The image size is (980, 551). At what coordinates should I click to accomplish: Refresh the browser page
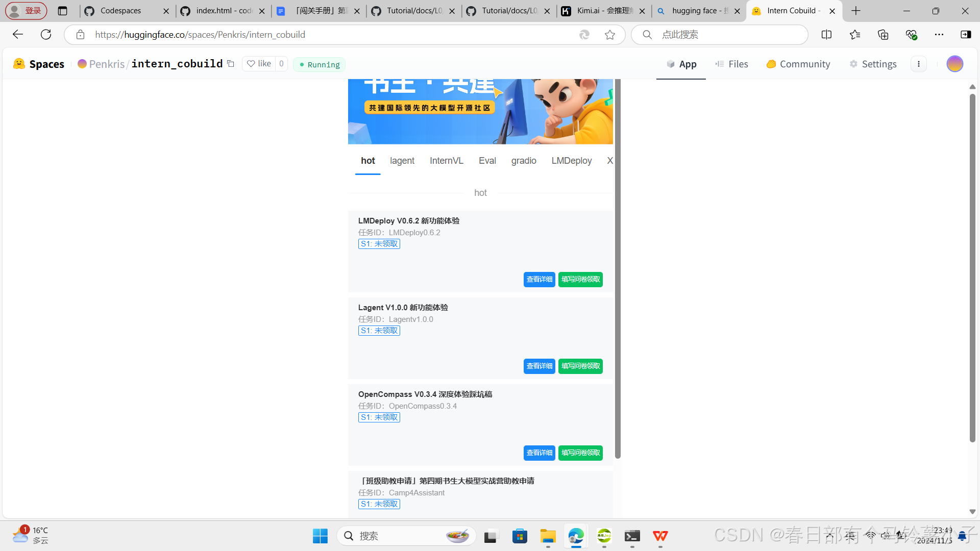coord(46,35)
